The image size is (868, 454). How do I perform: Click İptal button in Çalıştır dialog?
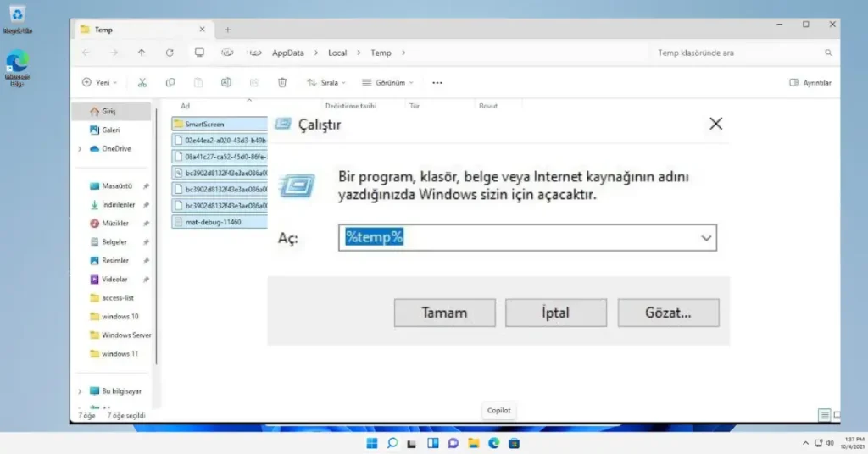[556, 313]
